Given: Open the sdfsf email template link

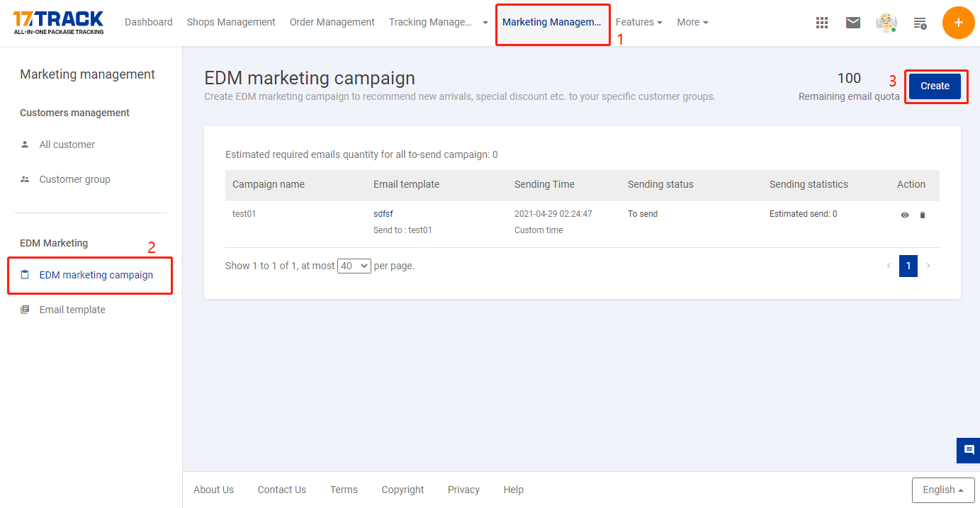Looking at the screenshot, I should pos(383,213).
